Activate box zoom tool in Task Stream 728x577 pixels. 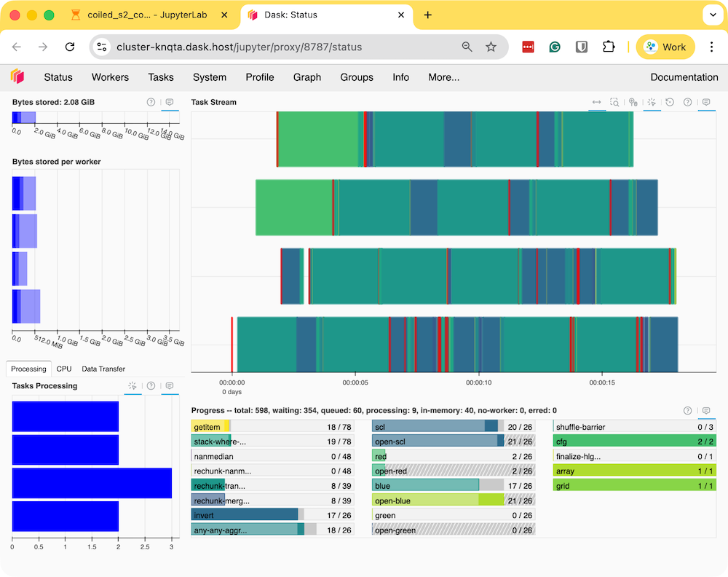tap(615, 103)
